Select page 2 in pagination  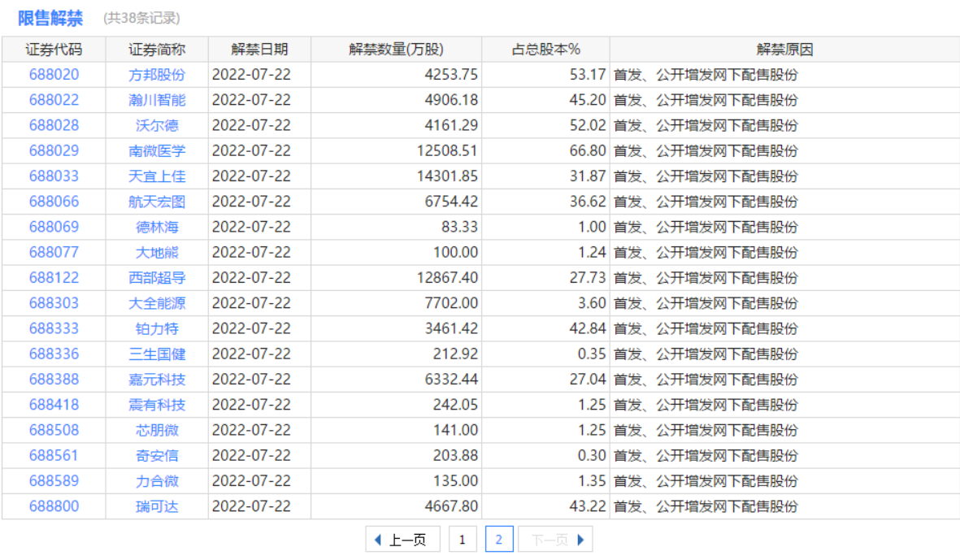pyautogui.click(x=498, y=540)
